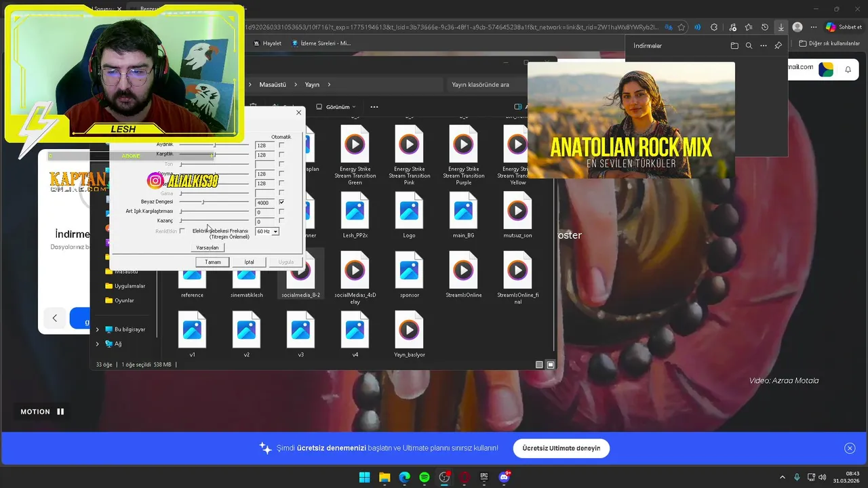
Task: Select the Yayın_başlıyor file
Action: point(409,334)
